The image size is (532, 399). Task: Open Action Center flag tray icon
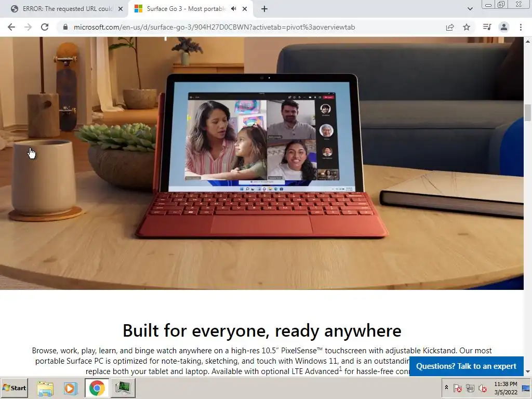(457, 388)
